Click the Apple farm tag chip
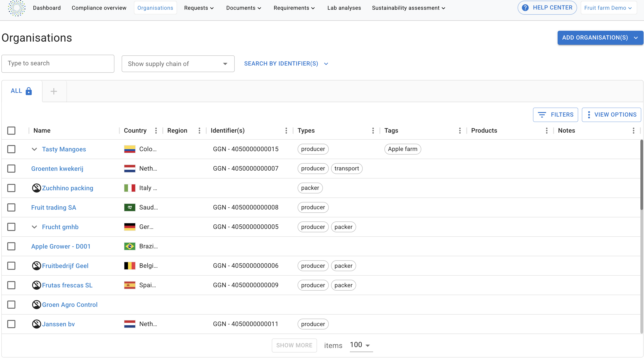The image size is (644, 362). tap(402, 149)
